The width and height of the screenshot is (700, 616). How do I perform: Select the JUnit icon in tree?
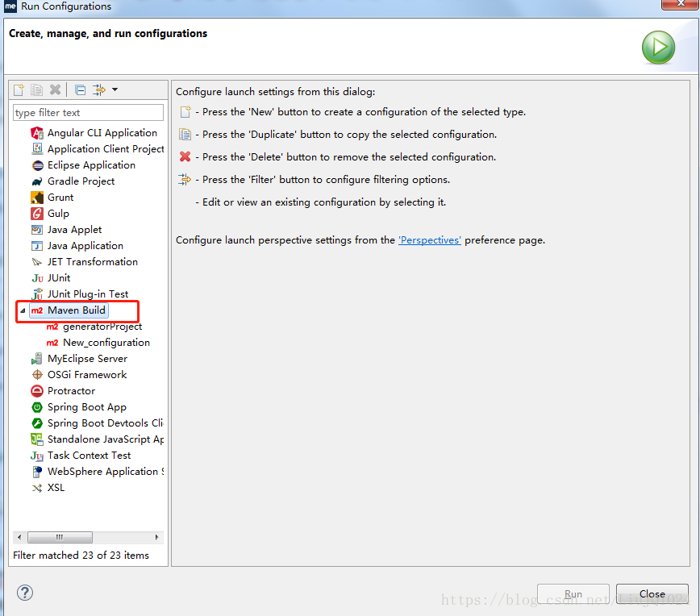pyautogui.click(x=37, y=278)
